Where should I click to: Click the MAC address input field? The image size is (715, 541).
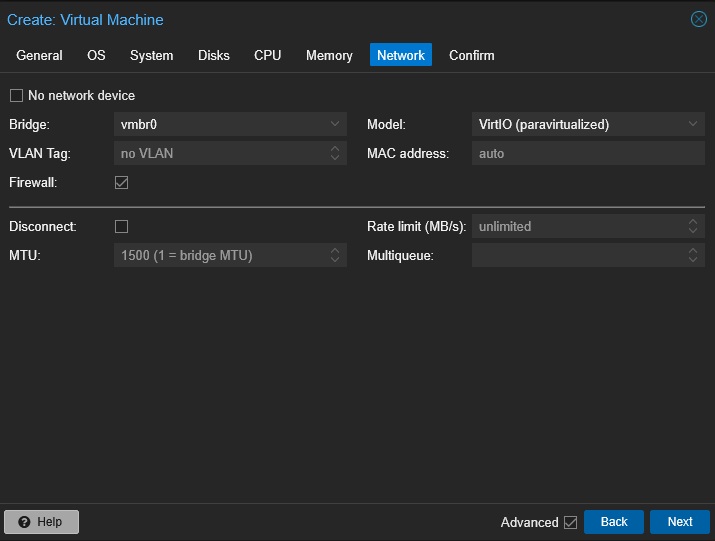coord(587,154)
